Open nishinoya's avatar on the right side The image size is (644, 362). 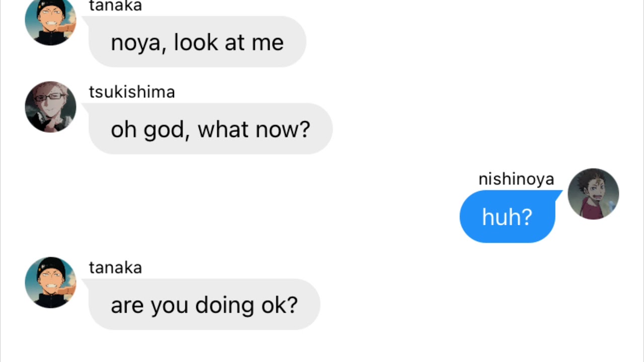(593, 194)
